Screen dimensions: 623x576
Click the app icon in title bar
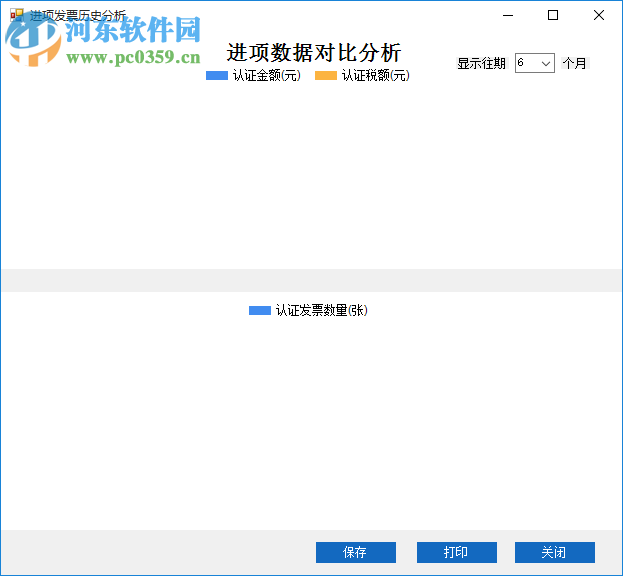click(17, 15)
